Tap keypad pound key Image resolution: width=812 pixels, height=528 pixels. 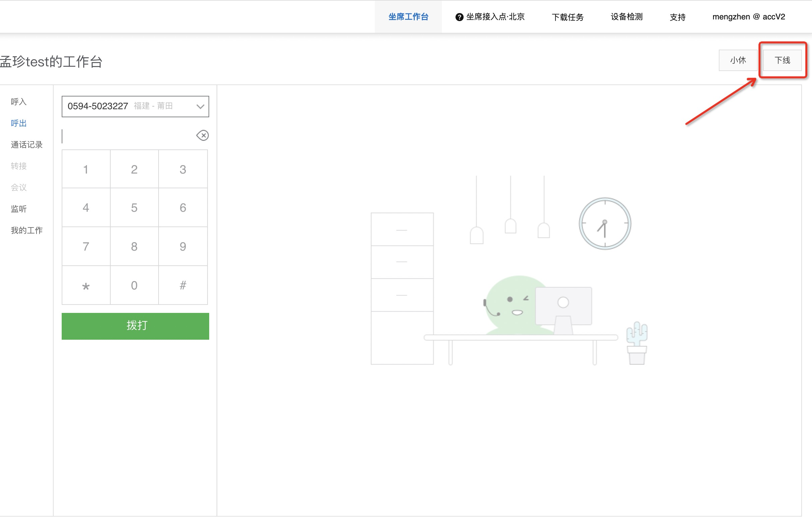tap(183, 285)
